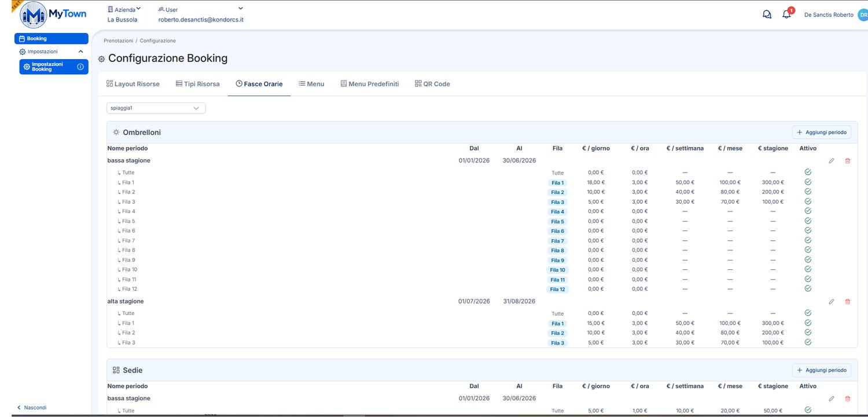
Task: Open the chat messages icon
Action: [767, 14]
